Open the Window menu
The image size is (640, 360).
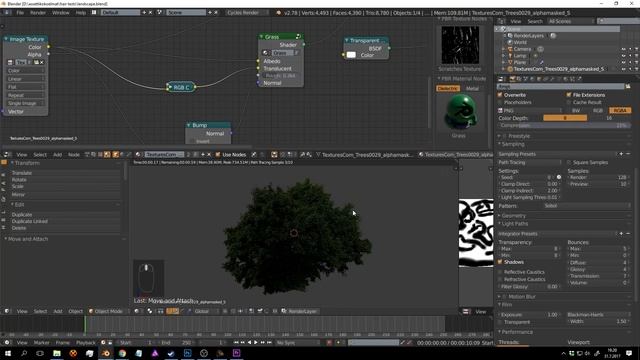(61, 13)
